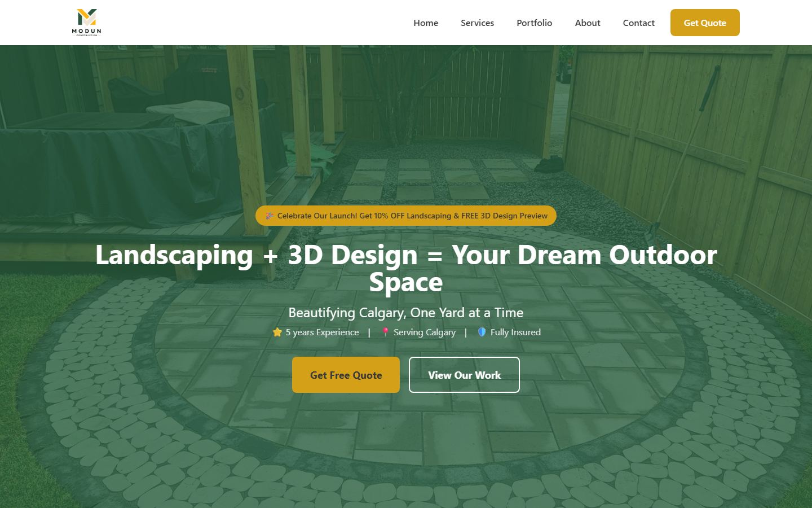Click the pin icon beside Serving Calgary
Image resolution: width=812 pixels, height=508 pixels.
point(386,332)
